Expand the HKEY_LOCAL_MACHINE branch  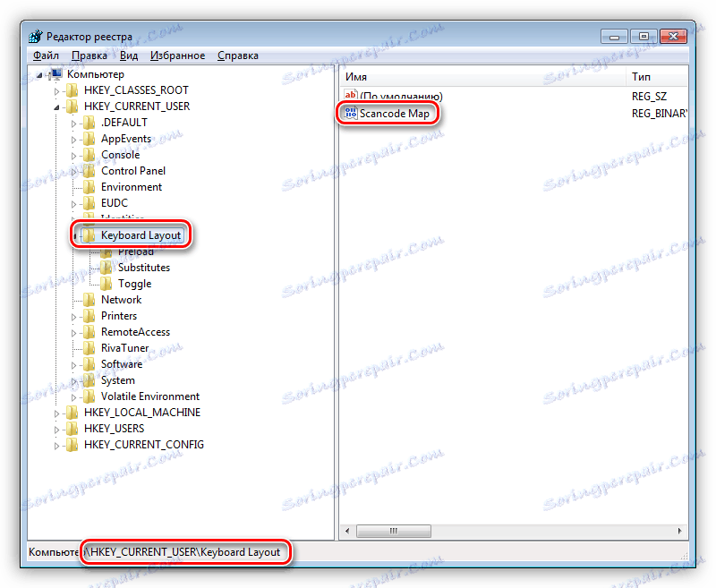pos(55,412)
